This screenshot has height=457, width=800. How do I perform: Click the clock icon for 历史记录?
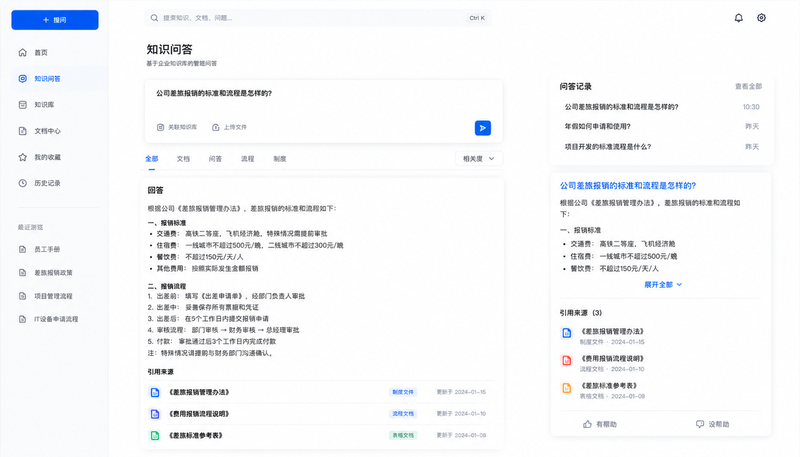coord(22,183)
